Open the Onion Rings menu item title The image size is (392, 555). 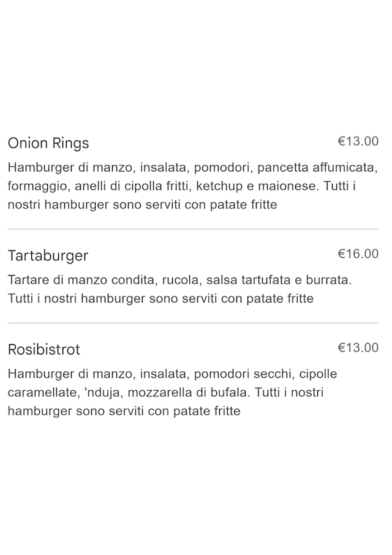[48, 143]
